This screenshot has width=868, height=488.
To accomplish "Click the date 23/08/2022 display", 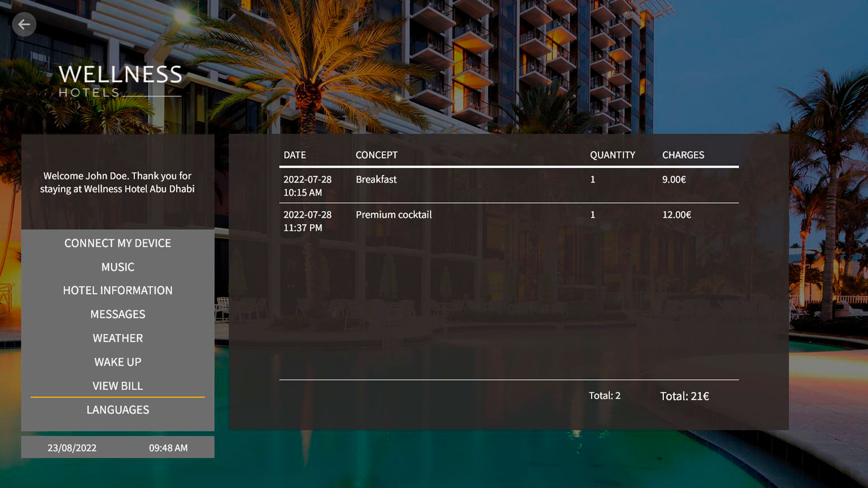I will pos(72,448).
